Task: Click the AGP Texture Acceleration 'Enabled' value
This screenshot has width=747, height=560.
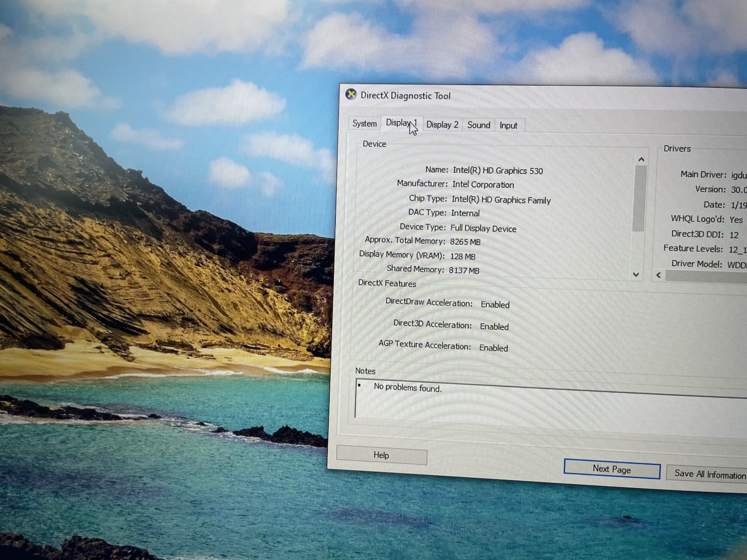Action: [493, 348]
